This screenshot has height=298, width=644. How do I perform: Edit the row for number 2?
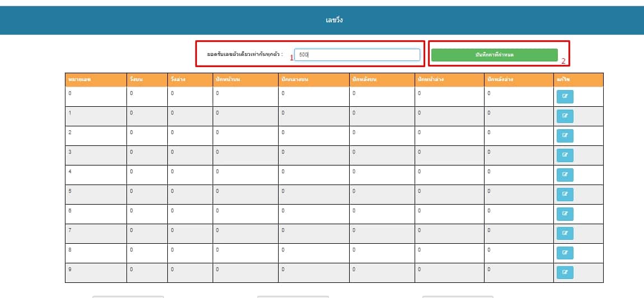565,136
